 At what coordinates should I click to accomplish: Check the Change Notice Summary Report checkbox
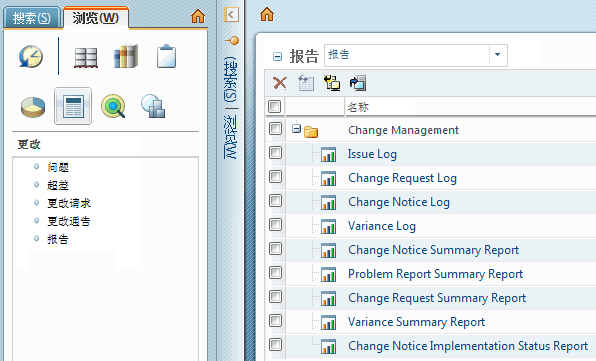pyautogui.click(x=276, y=249)
